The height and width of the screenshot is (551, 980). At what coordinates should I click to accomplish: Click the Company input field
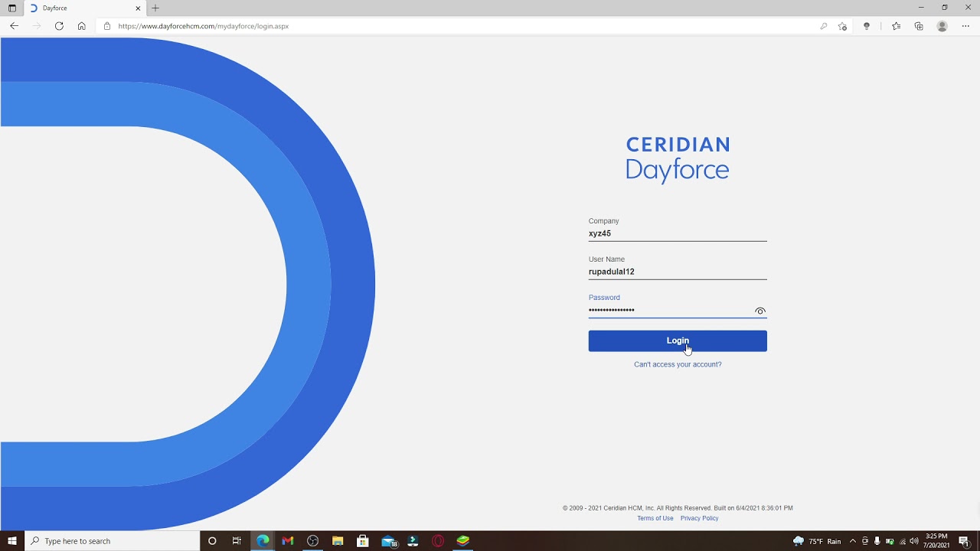(678, 233)
